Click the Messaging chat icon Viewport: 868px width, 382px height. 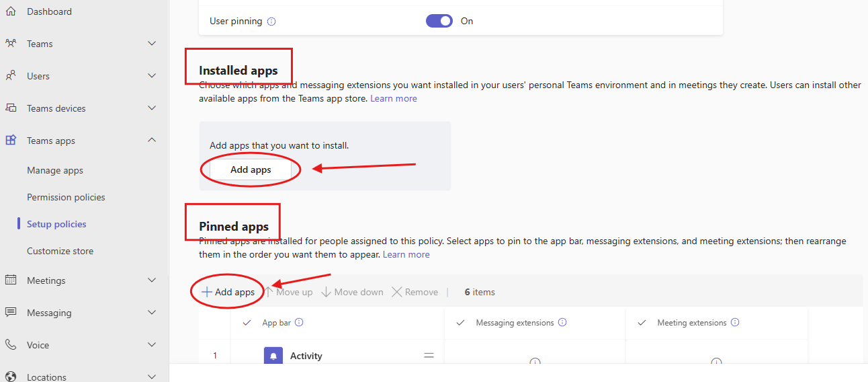11,313
